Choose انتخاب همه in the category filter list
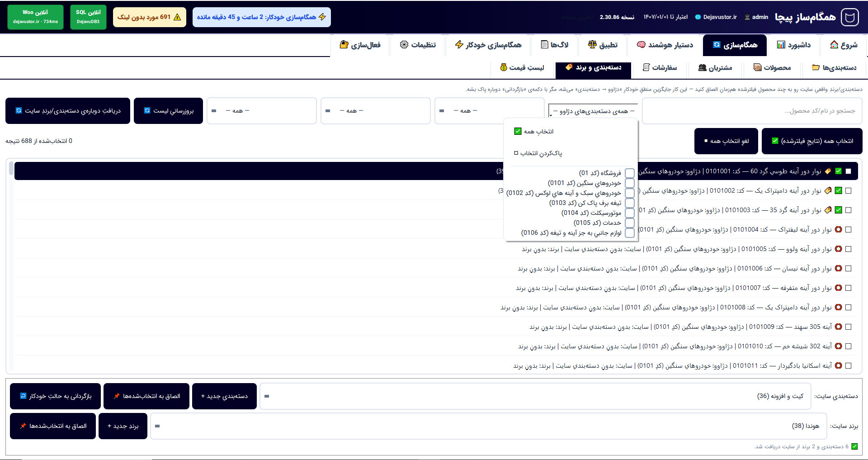 (x=534, y=132)
